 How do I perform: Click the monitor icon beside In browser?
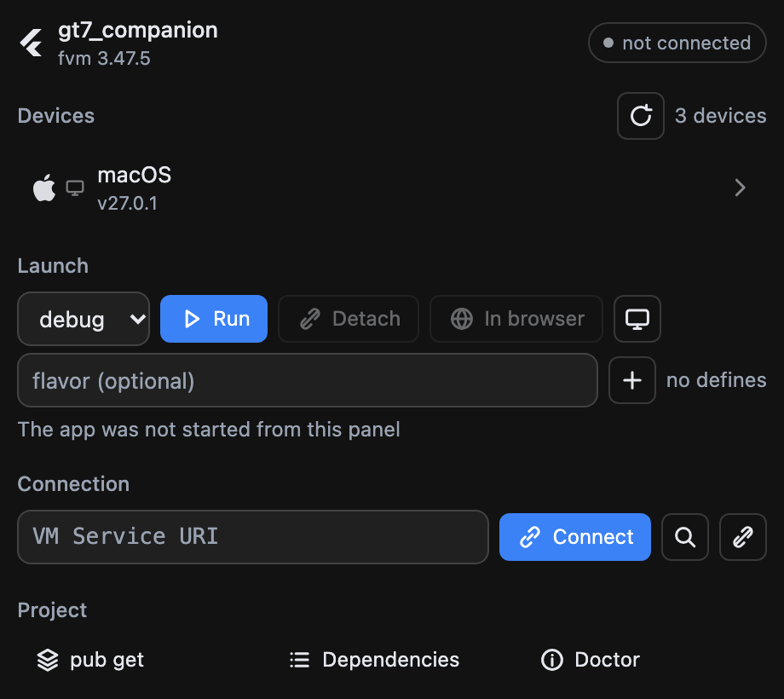pyautogui.click(x=637, y=319)
